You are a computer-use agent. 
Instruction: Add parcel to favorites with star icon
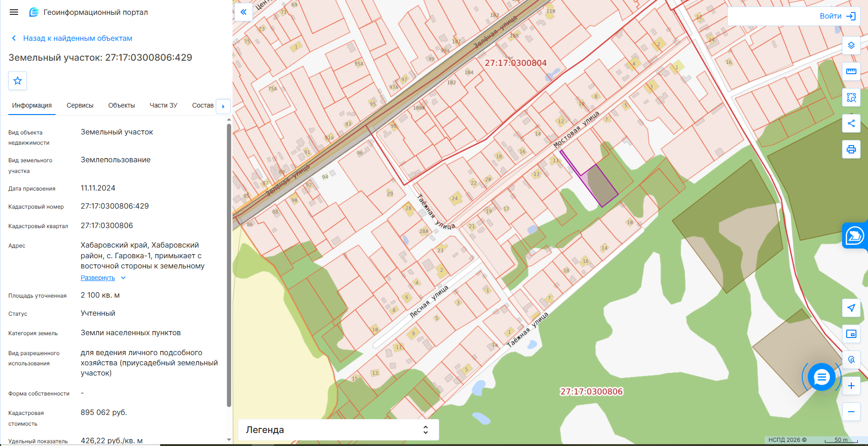18,81
